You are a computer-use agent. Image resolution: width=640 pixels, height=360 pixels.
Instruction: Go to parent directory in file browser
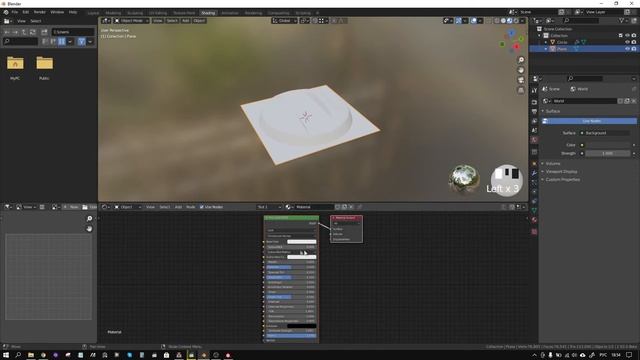point(24,32)
